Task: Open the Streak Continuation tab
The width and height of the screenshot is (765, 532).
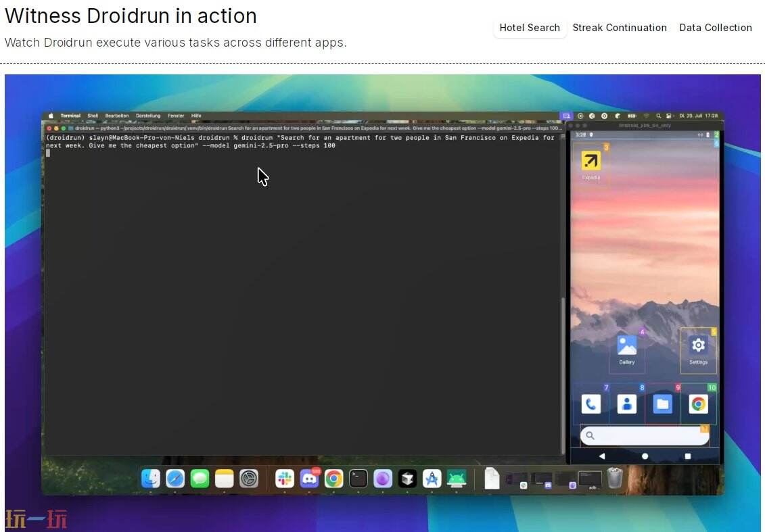Action: click(619, 28)
